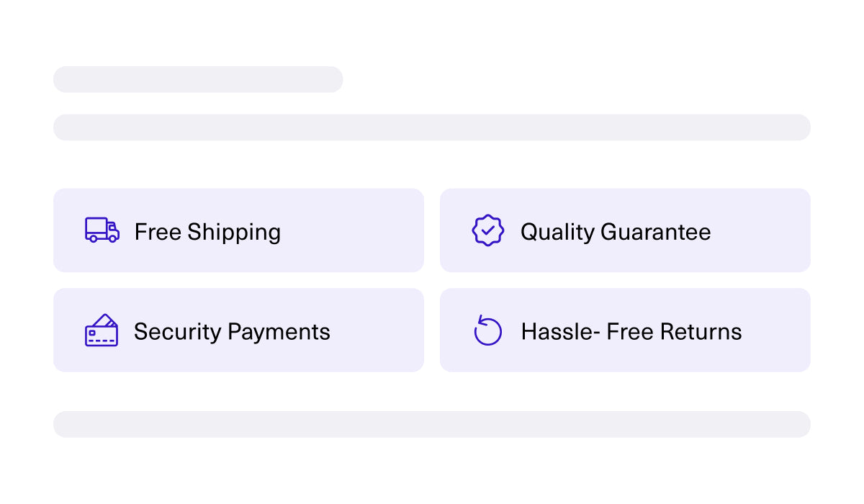864x504 pixels.
Task: Select the Hassle- Free Returns label text
Action: 631,331
